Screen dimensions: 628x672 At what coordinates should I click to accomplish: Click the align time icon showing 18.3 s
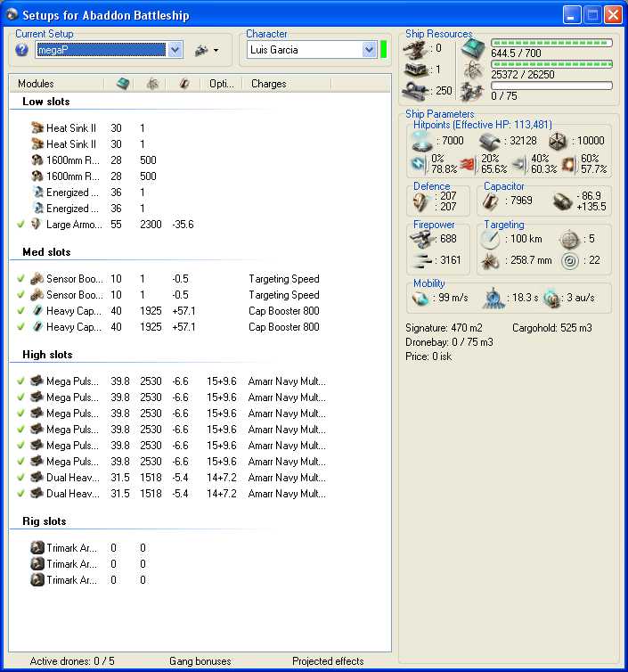point(493,299)
